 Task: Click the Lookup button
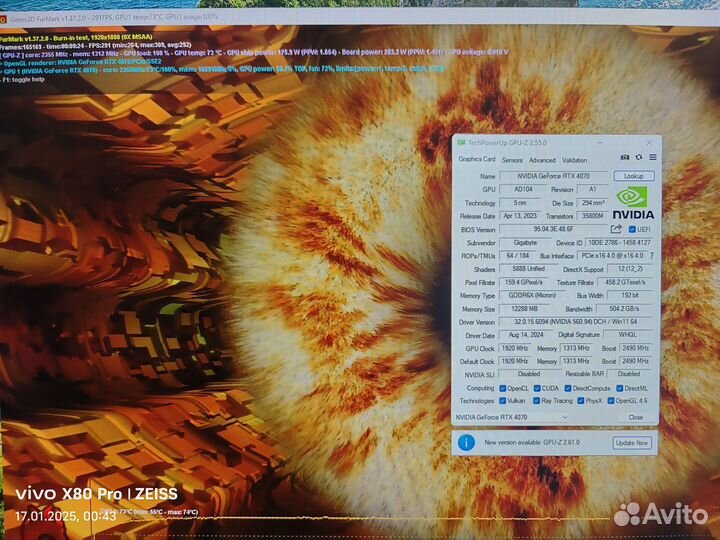click(x=633, y=176)
